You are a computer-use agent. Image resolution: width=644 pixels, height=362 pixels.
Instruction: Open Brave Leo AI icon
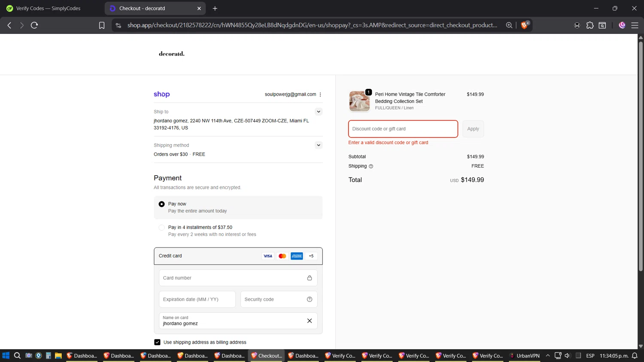[622, 25]
